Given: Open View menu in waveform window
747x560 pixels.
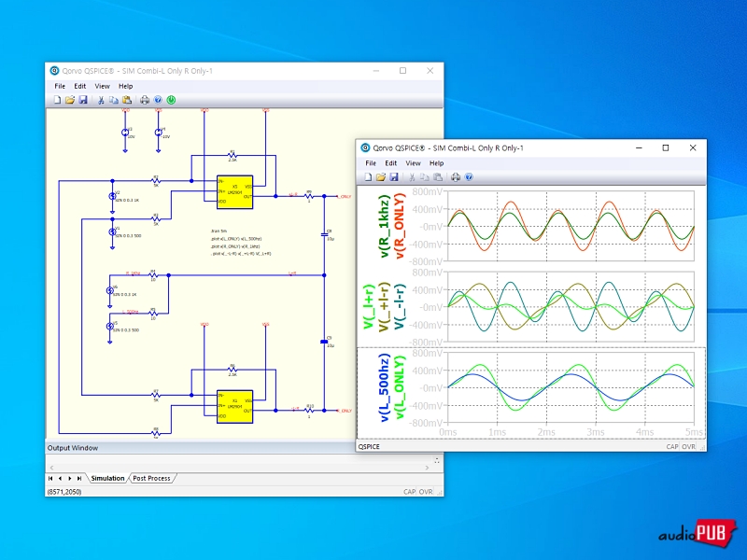Looking at the screenshot, I should (x=413, y=162).
